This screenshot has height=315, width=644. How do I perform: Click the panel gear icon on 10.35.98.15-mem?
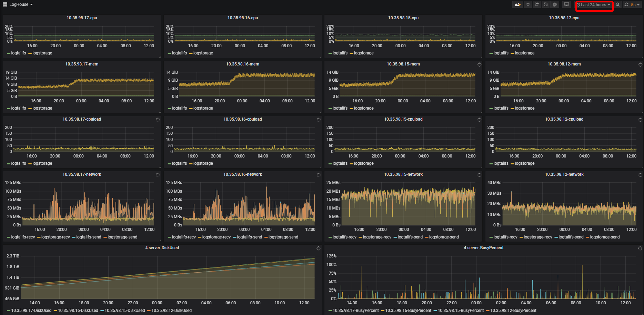coord(480,64)
